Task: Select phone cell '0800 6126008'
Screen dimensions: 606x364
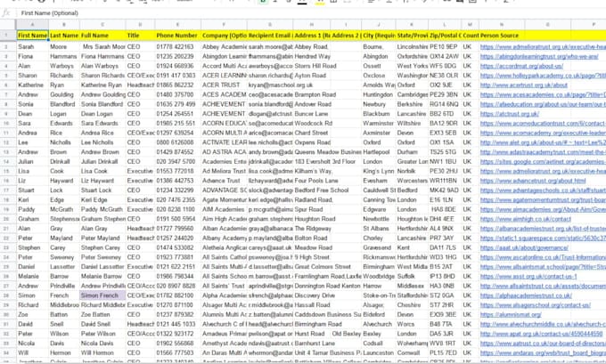Action: coord(177,142)
